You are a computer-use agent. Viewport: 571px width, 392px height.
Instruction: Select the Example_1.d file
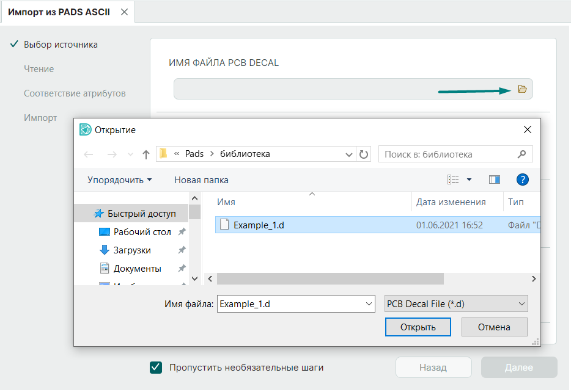259,225
